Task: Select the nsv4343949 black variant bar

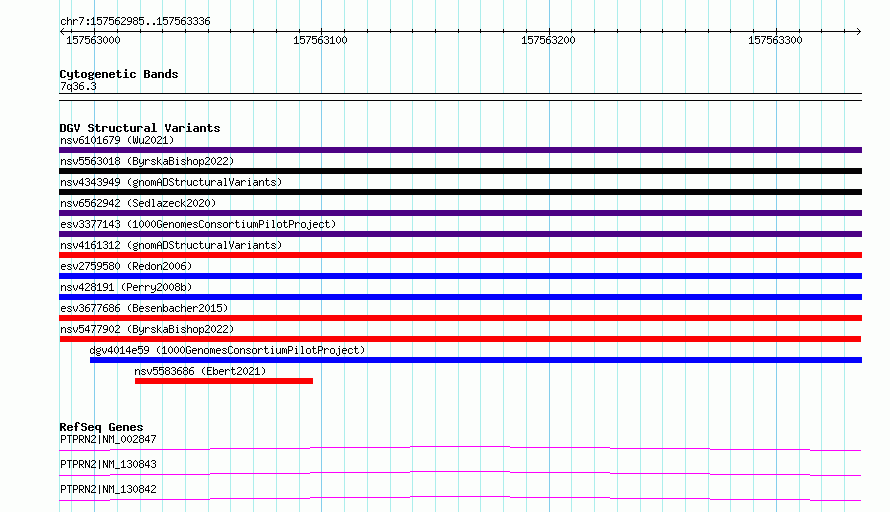Action: [x=460, y=192]
